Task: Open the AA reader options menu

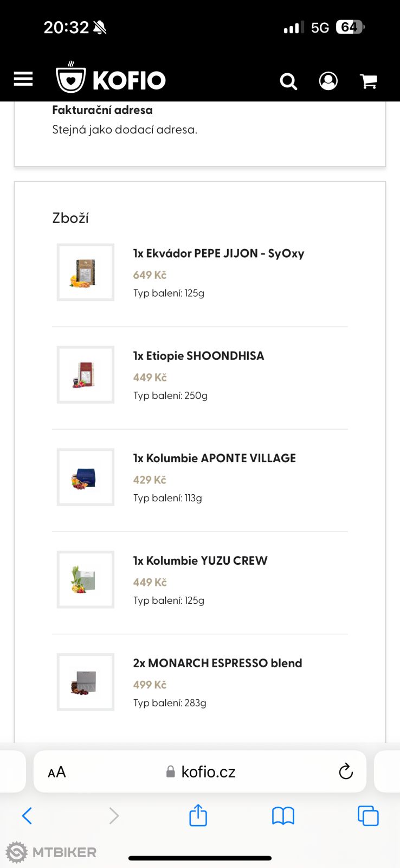Action: tap(57, 772)
